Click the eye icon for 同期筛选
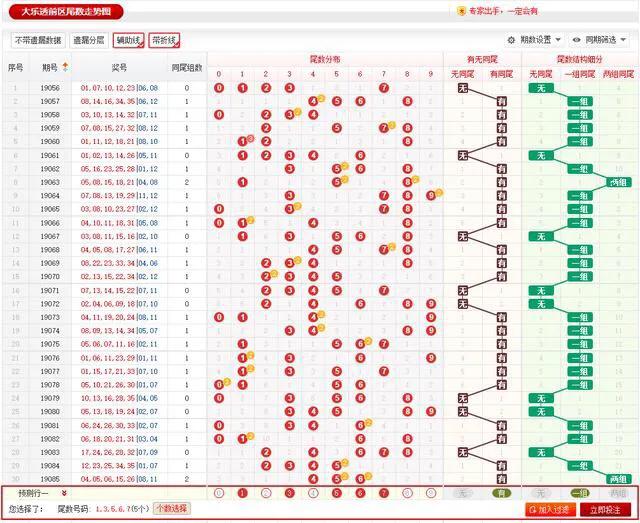Screen dimensions: 640x523 tap(576, 40)
